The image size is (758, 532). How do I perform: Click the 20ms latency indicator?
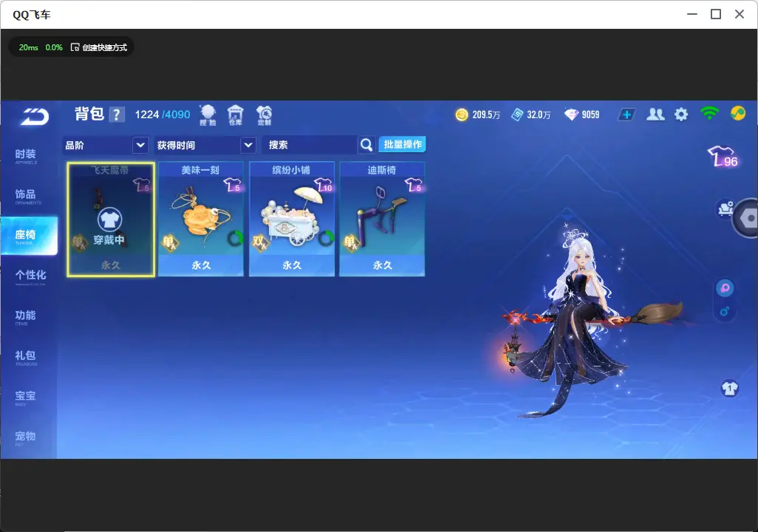29,47
